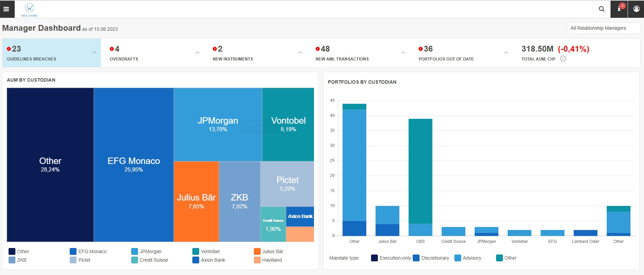Viewport: 644px width, 275px height.
Task: Select the Credit Suisse 1,90% treemap tile
Action: pos(273,224)
